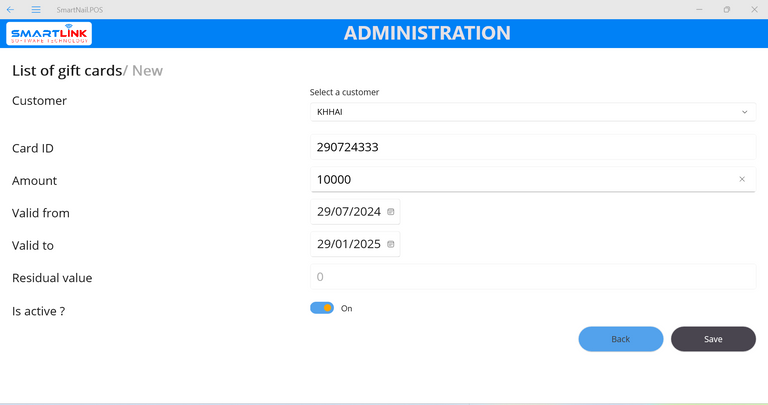768x405 pixels.
Task: Close the SmartNail.POS window
Action: click(x=753, y=9)
